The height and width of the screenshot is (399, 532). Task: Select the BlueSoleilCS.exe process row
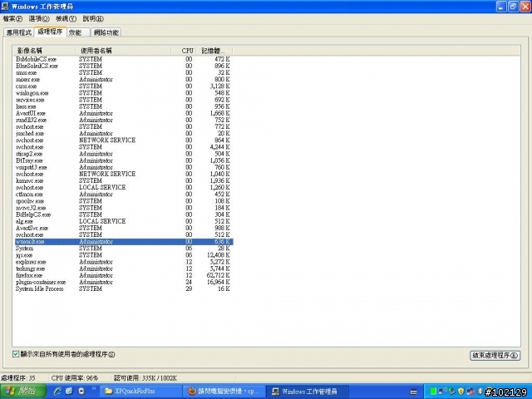123,66
